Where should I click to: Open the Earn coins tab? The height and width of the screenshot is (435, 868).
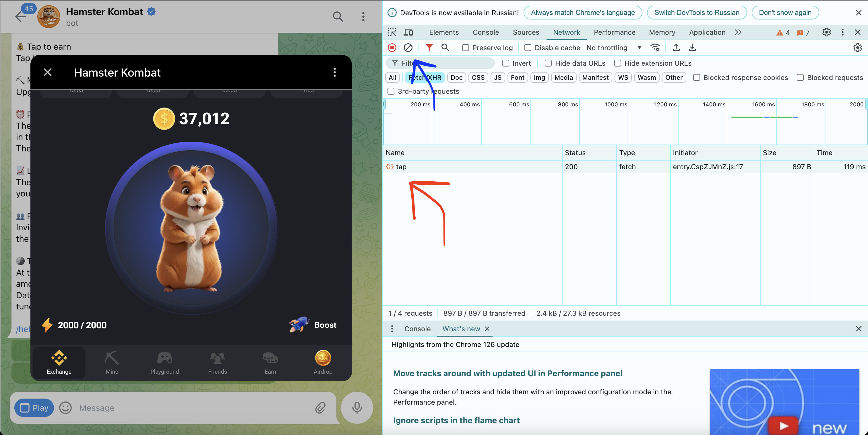pyautogui.click(x=270, y=362)
